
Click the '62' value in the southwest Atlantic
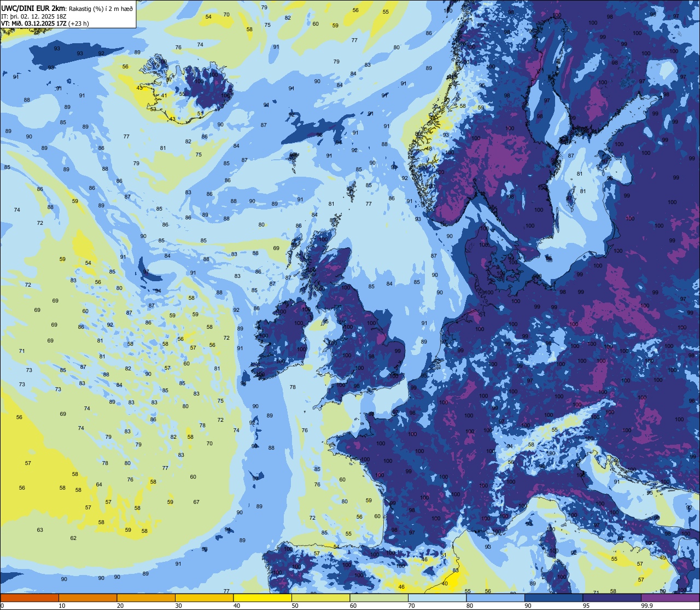(x=73, y=538)
